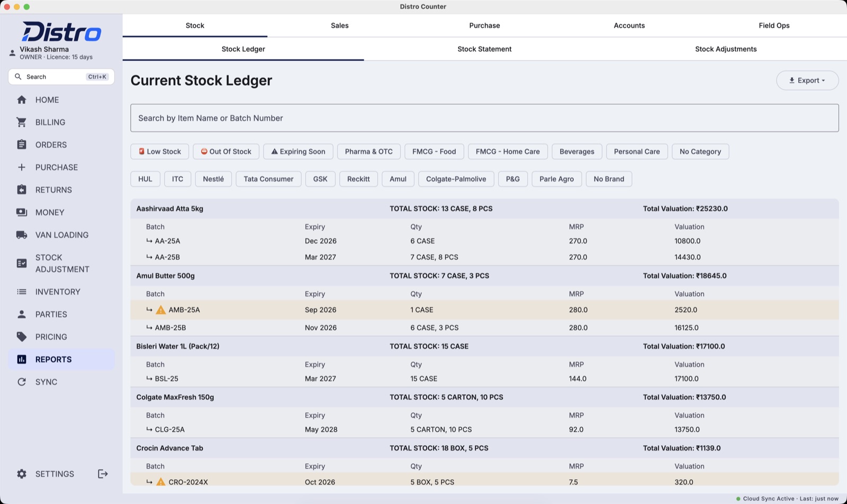Toggle the Expiring Soon filter
This screenshot has width=847, height=504.
point(299,151)
